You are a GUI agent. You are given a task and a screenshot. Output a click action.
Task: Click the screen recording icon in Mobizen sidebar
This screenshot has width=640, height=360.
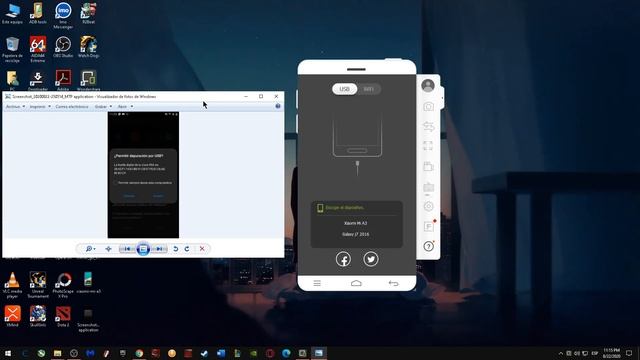(428, 166)
